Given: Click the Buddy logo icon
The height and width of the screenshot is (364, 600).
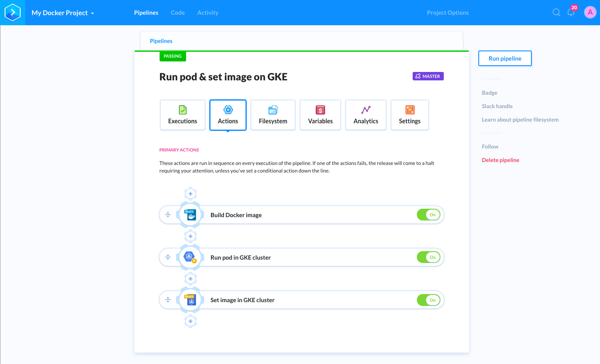Looking at the screenshot, I should pos(13,13).
